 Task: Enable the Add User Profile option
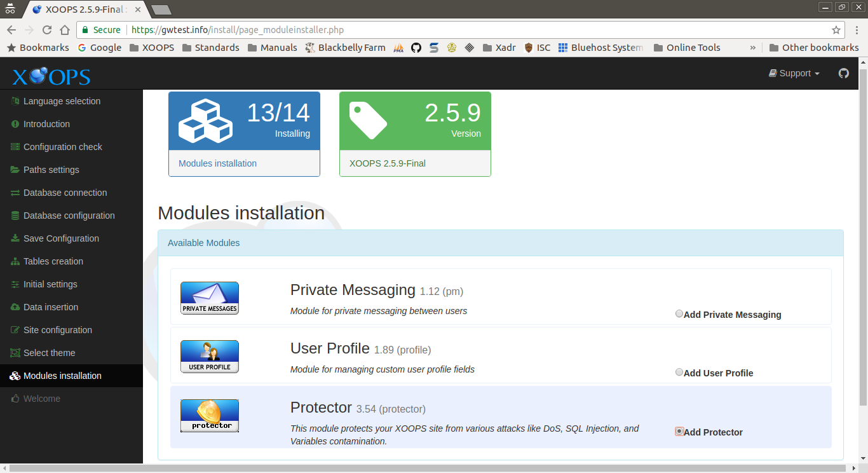(x=679, y=372)
